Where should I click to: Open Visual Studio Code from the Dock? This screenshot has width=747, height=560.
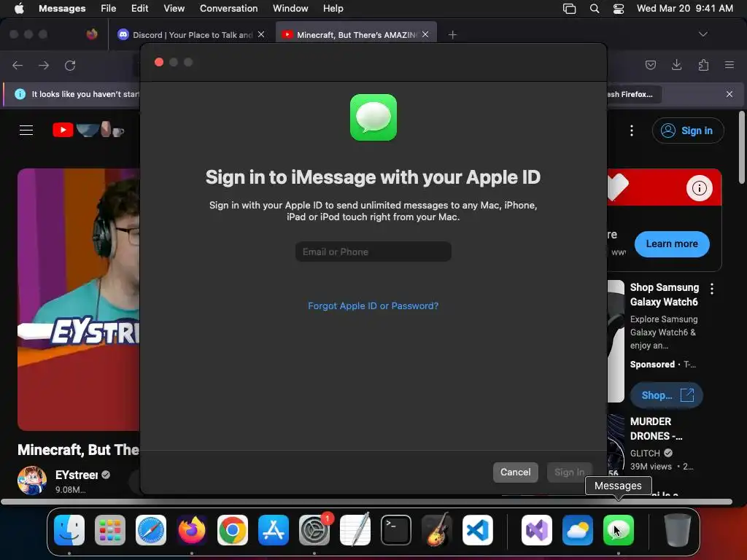477,530
